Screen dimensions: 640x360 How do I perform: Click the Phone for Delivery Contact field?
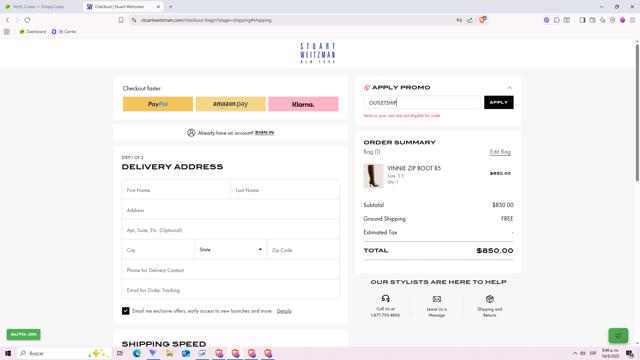pyautogui.click(x=231, y=270)
